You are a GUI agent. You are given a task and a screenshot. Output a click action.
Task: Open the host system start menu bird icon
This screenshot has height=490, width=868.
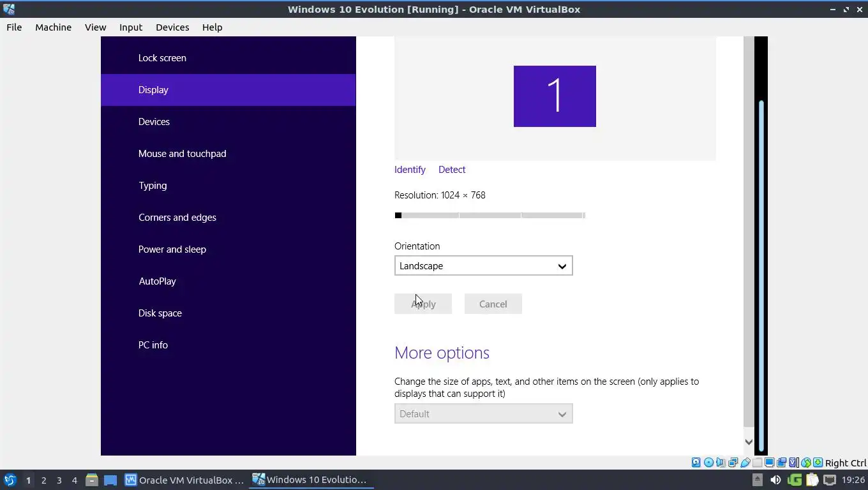click(x=10, y=480)
